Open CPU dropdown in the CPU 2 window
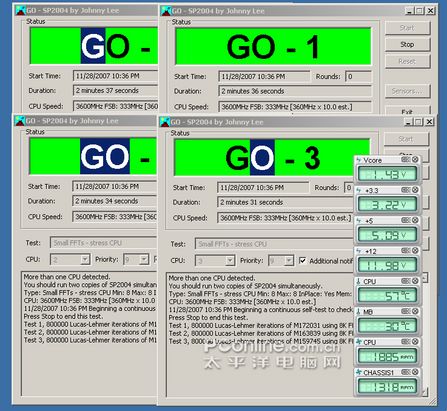The width and height of the screenshot is (447, 411). point(85,259)
